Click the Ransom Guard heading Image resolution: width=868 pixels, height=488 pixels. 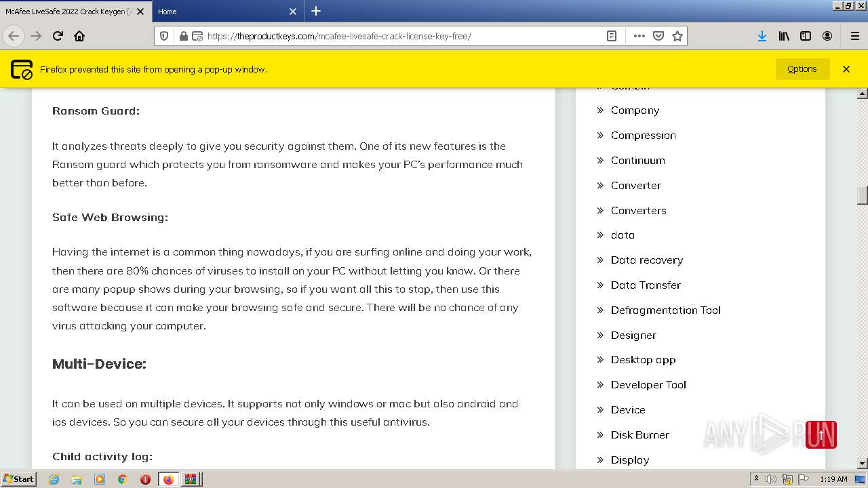click(x=96, y=110)
